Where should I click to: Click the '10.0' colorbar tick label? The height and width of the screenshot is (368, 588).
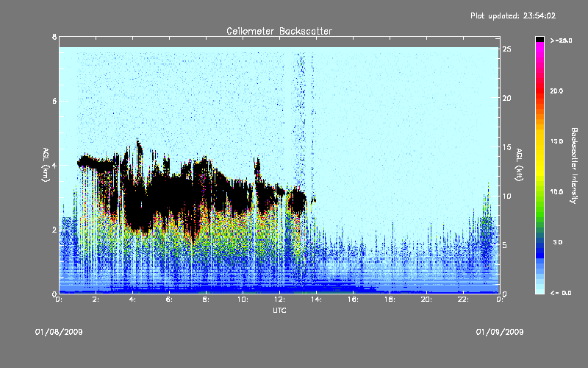556,191
